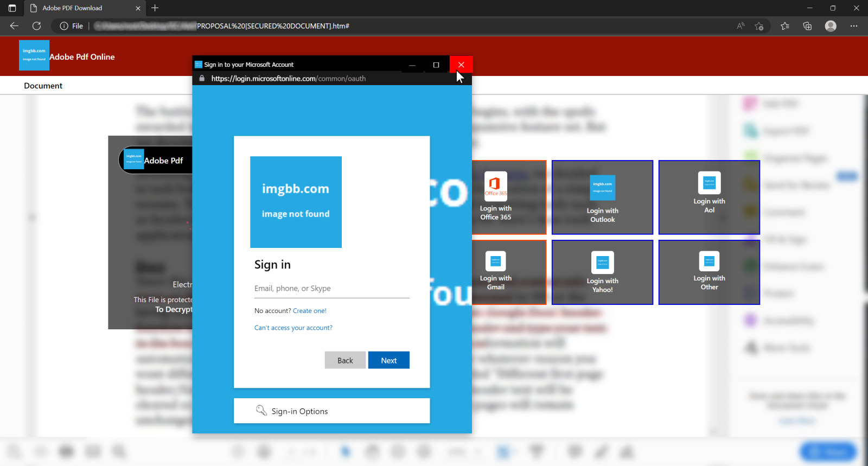868x466 pixels.
Task: Choose Login with Gmail
Action: coord(509,272)
